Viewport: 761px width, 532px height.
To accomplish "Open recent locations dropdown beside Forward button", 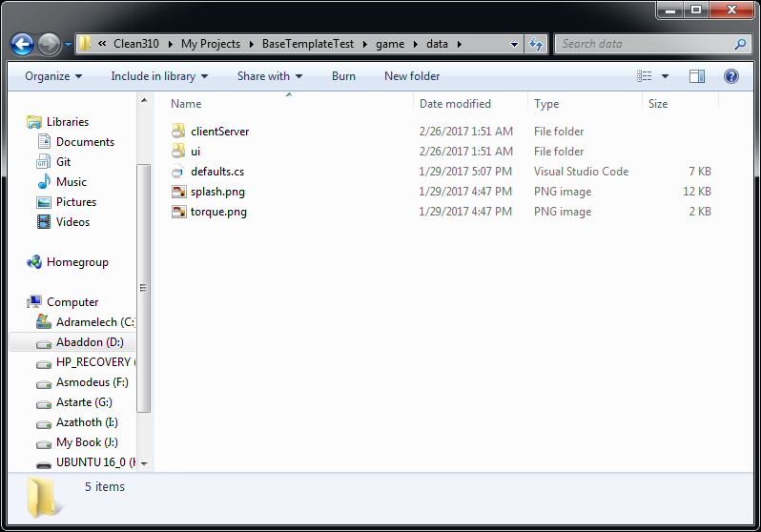I will point(68,44).
